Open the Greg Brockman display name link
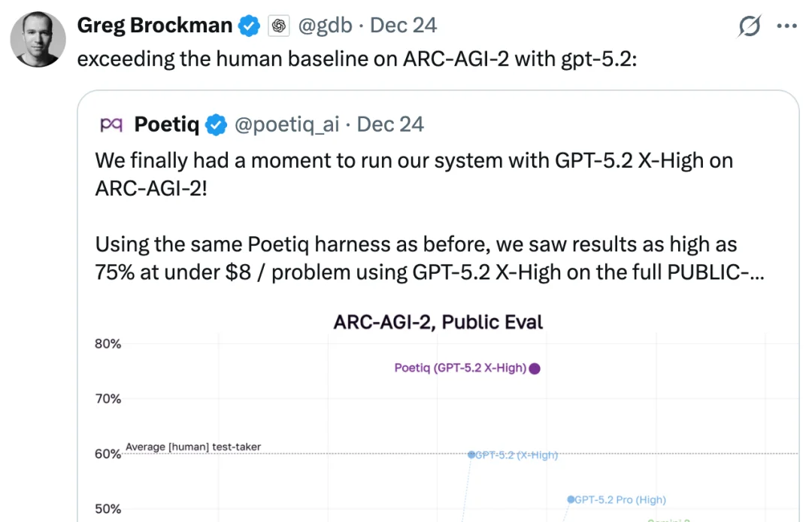The image size is (812, 522). point(155,26)
